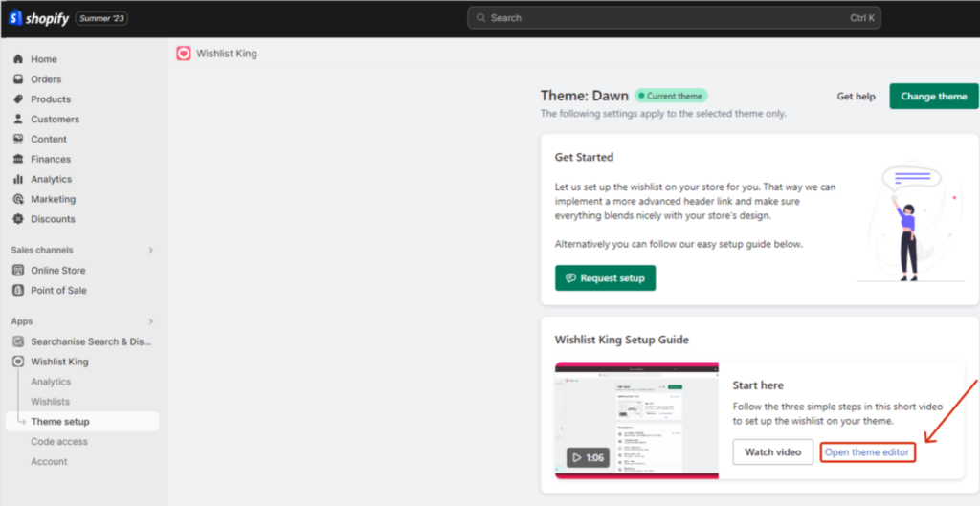Click the Summer '23 badge
980x506 pixels.
click(x=101, y=19)
